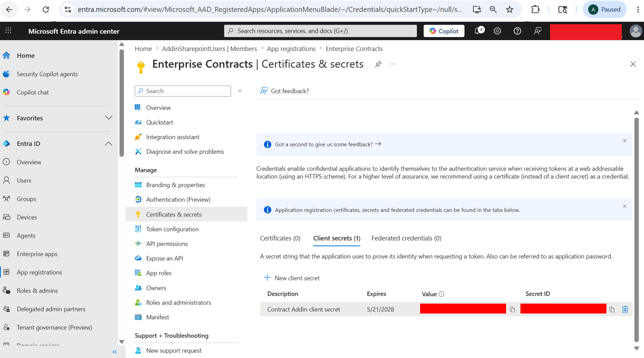644x358 pixels.
Task: Open the more options ellipsis next to title
Action: point(393,64)
